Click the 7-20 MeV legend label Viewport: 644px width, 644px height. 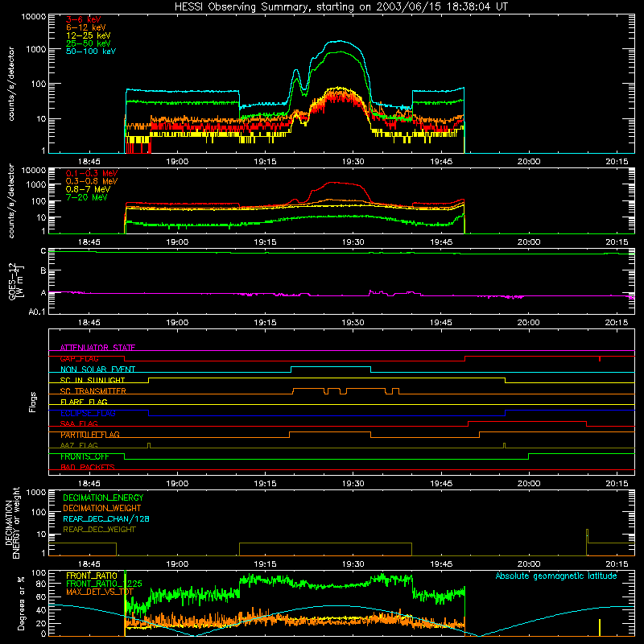point(87,197)
